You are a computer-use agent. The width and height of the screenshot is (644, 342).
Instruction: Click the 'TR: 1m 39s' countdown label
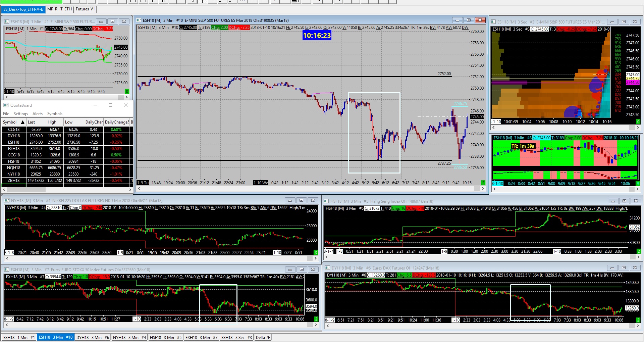tap(523, 146)
